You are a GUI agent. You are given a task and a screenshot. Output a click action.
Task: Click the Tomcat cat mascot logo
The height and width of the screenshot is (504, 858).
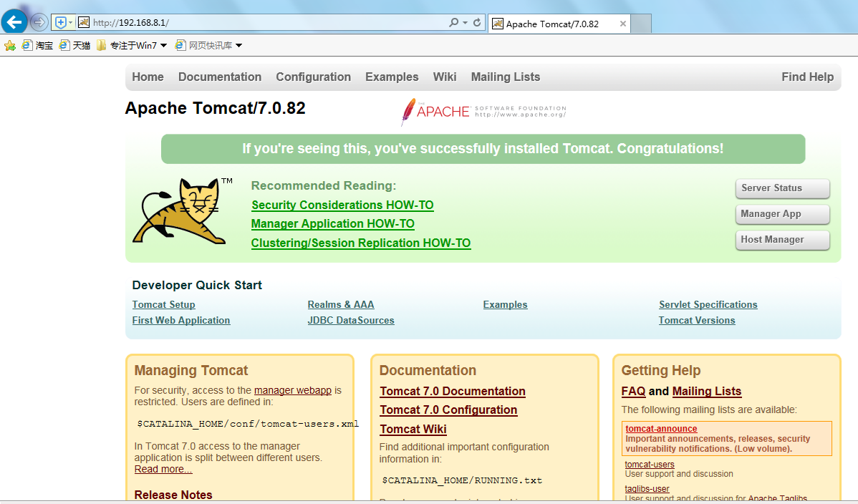click(x=183, y=211)
